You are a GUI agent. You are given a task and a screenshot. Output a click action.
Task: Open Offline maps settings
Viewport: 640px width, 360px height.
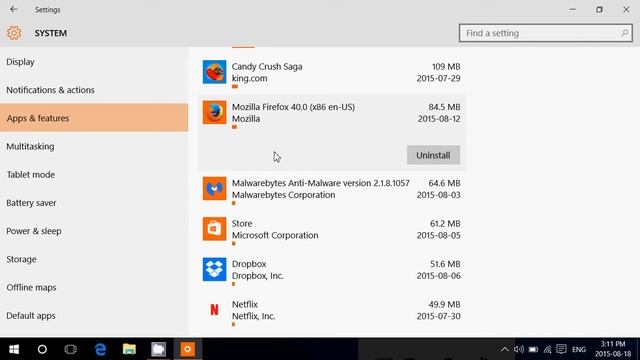[94, 287]
